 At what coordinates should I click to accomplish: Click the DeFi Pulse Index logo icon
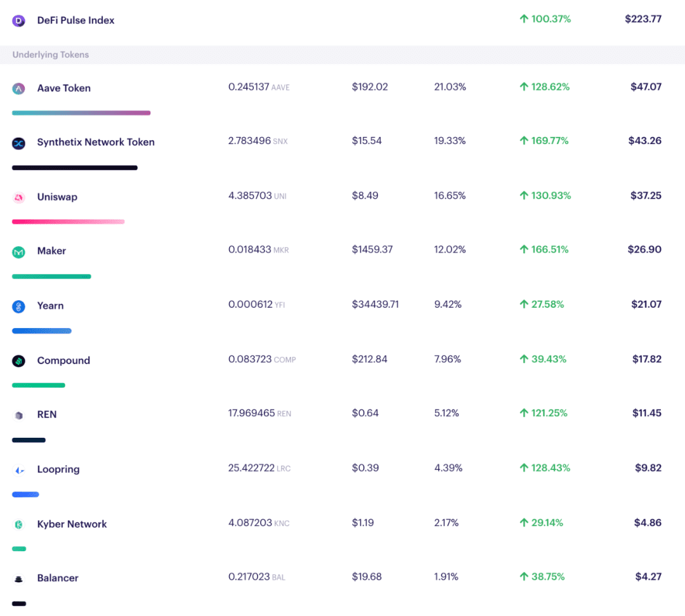[18, 20]
